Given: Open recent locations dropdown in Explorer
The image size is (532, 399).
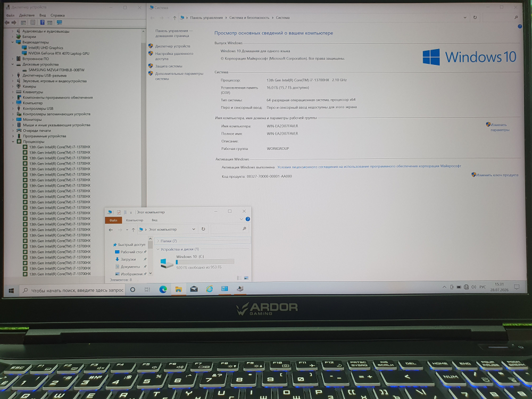Looking at the screenshot, I should pyautogui.click(x=127, y=230).
